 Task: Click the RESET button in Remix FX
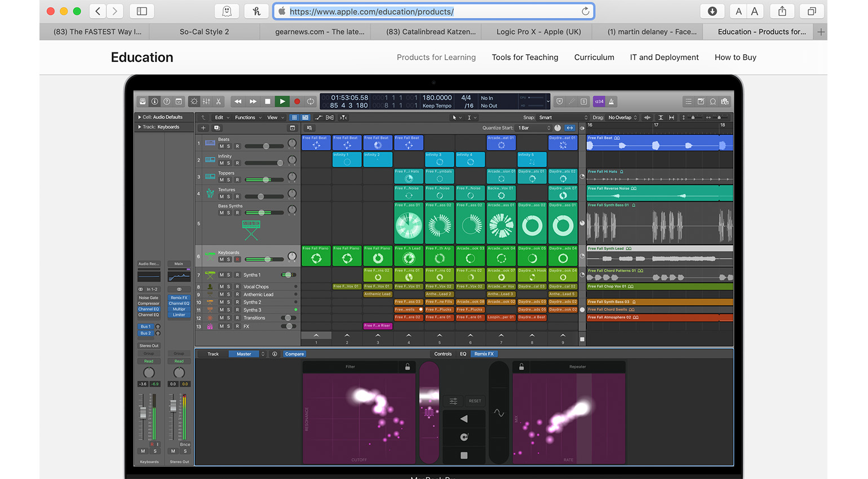(x=475, y=401)
